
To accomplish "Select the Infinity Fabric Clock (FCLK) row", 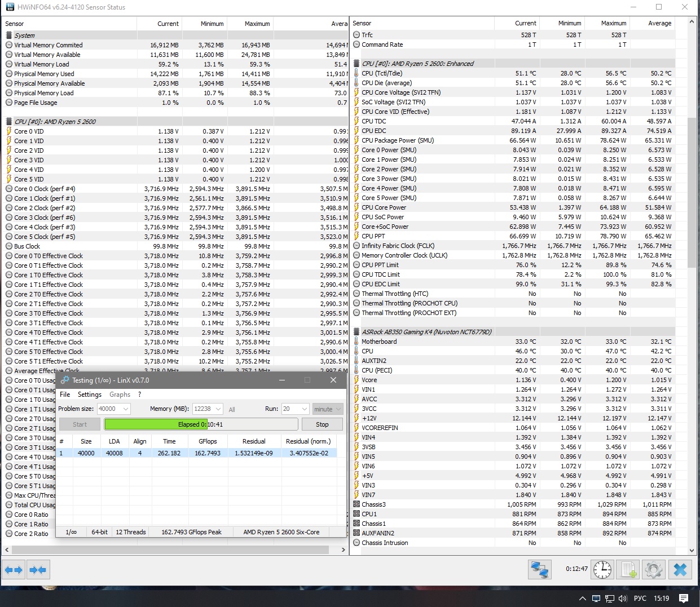I will (513, 246).
